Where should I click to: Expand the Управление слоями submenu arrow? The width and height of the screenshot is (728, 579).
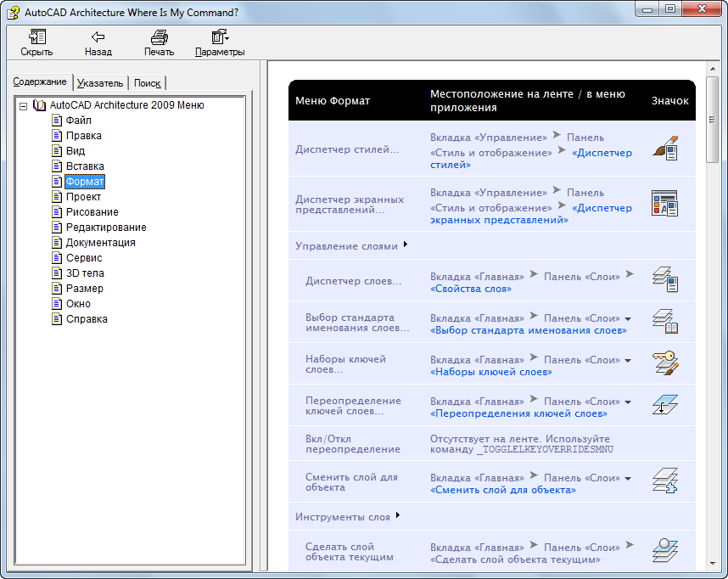(406, 245)
